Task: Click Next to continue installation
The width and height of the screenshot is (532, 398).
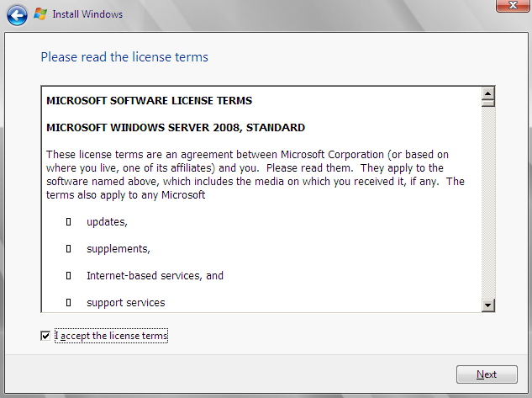Action: [x=487, y=374]
